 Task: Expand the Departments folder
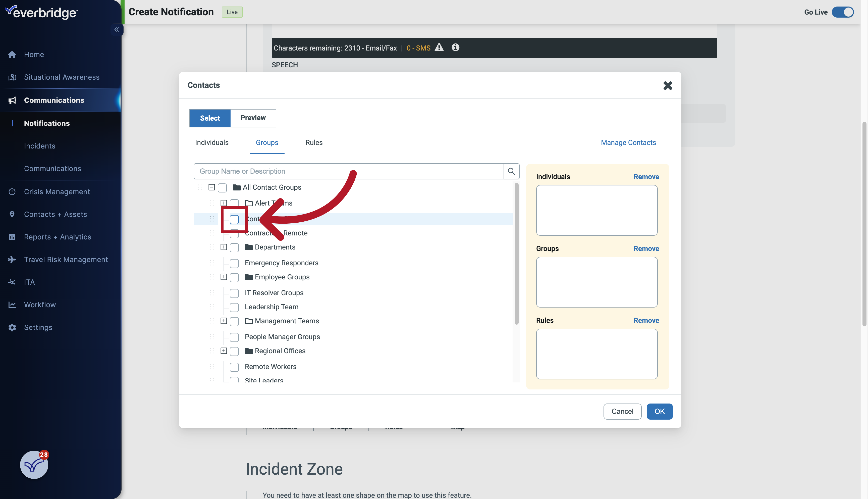224,247
